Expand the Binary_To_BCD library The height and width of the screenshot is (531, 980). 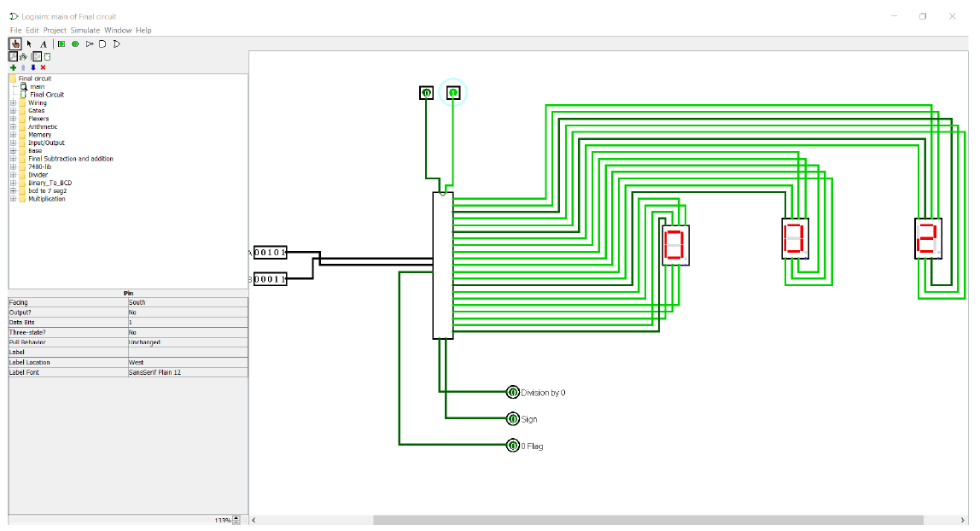click(13, 183)
